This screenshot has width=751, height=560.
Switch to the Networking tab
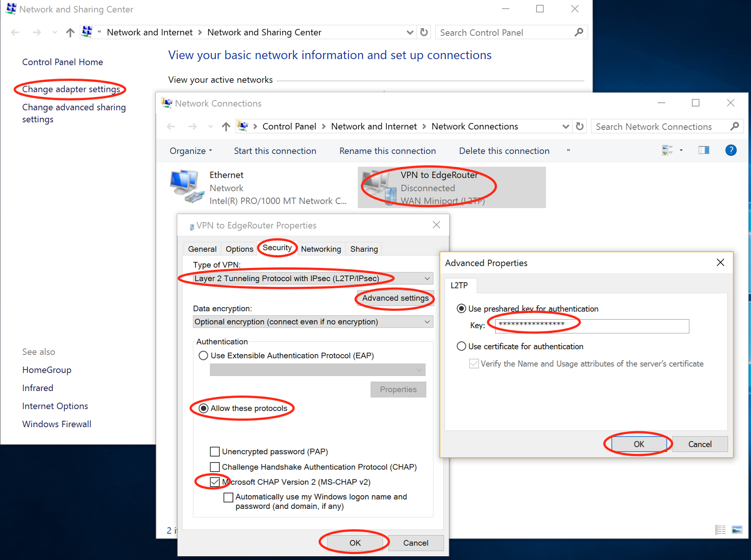(x=321, y=249)
